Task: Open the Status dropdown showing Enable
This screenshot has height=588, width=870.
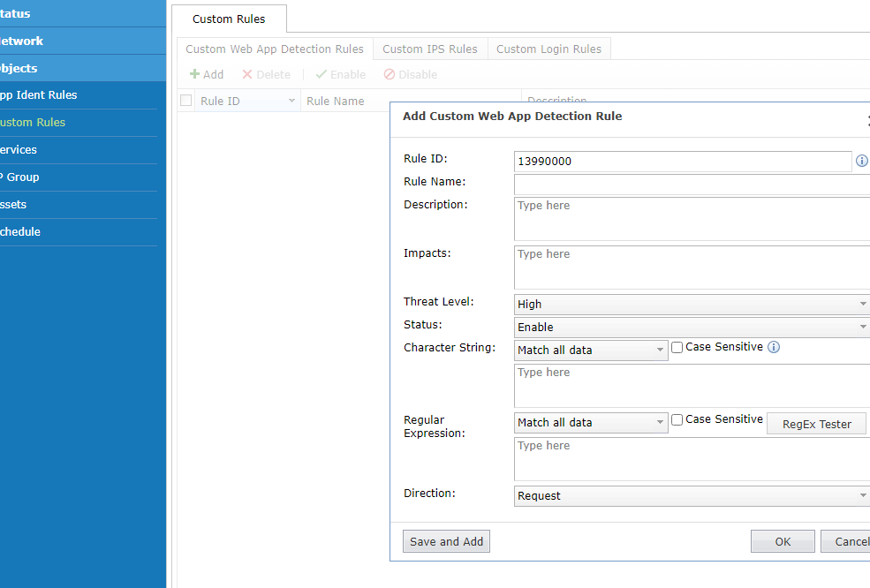Action: point(692,327)
